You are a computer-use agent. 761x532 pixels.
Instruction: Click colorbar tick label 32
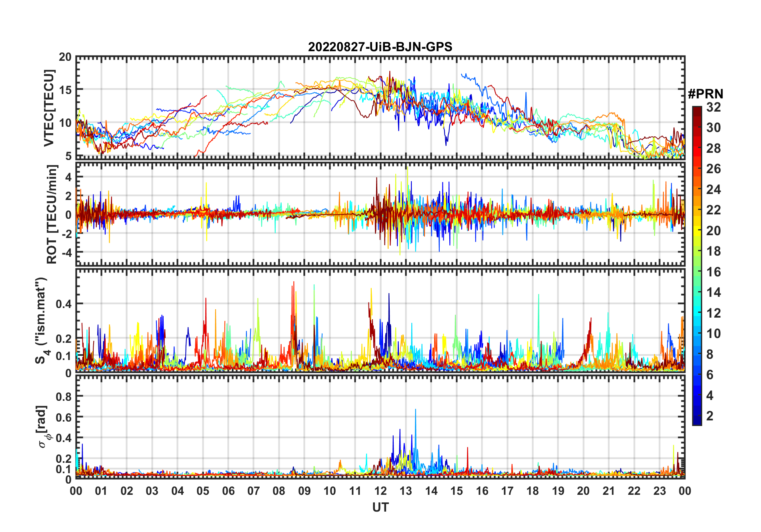(713, 107)
